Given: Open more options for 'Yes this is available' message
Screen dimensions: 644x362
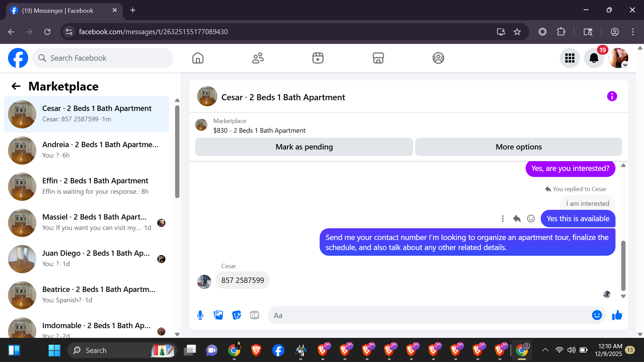Looking at the screenshot, I should click(x=502, y=219).
